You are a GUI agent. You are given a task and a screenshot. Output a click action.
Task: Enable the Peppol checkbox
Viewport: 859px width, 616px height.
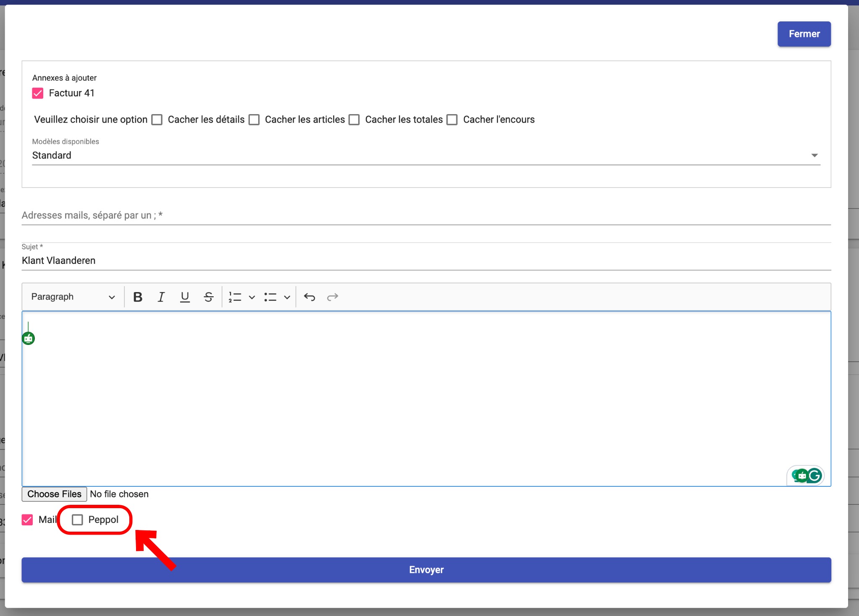click(77, 520)
